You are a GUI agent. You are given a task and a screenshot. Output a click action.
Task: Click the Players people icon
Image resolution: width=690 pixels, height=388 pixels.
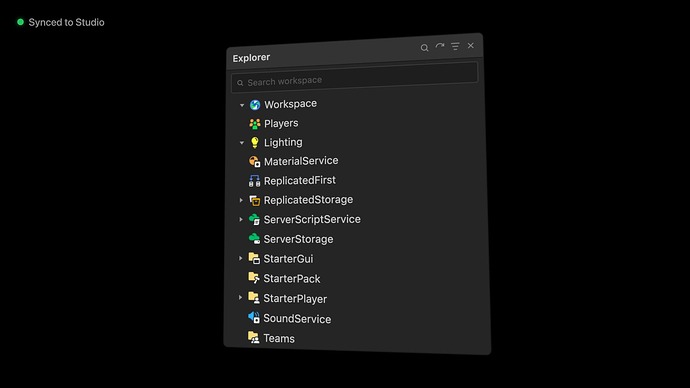click(255, 124)
